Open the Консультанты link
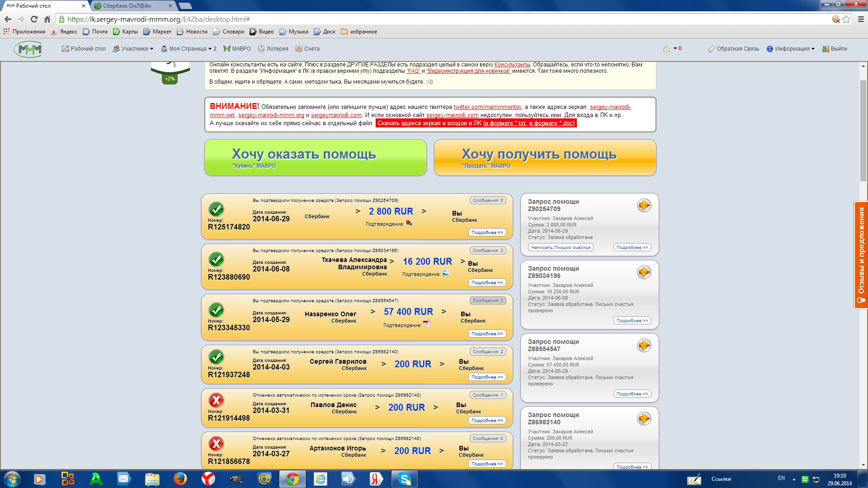Screen dimensions: 868x488 512,65
